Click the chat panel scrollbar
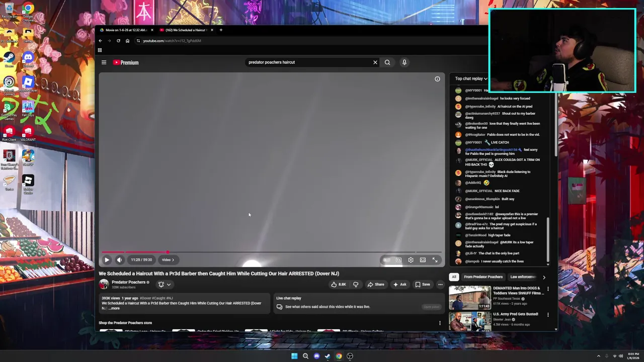 click(548, 240)
